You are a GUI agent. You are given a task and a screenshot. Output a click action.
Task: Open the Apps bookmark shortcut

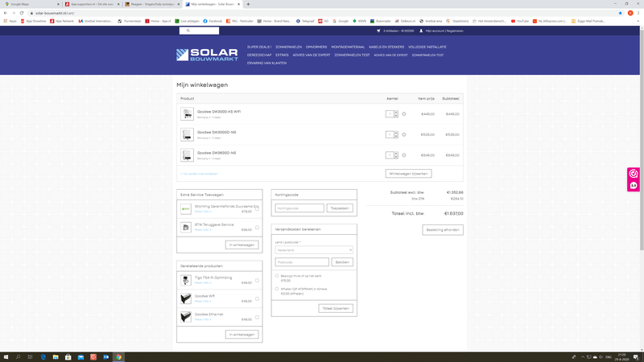[10, 21]
